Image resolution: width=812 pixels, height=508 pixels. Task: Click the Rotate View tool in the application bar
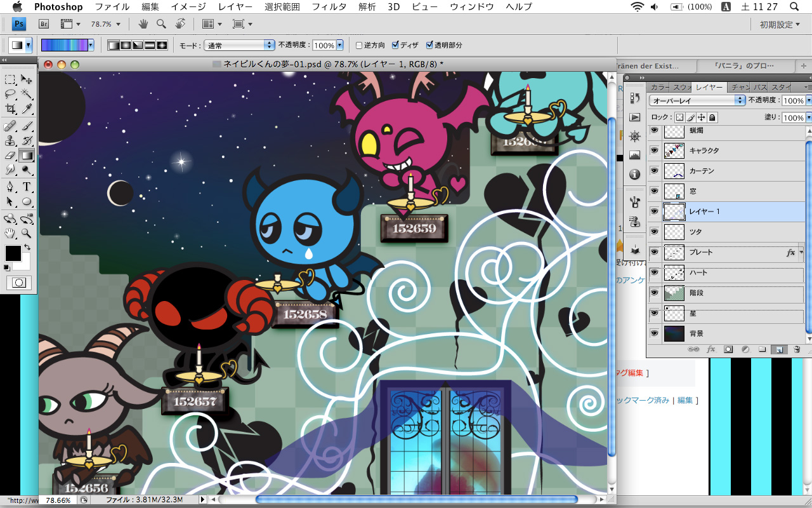(180, 24)
